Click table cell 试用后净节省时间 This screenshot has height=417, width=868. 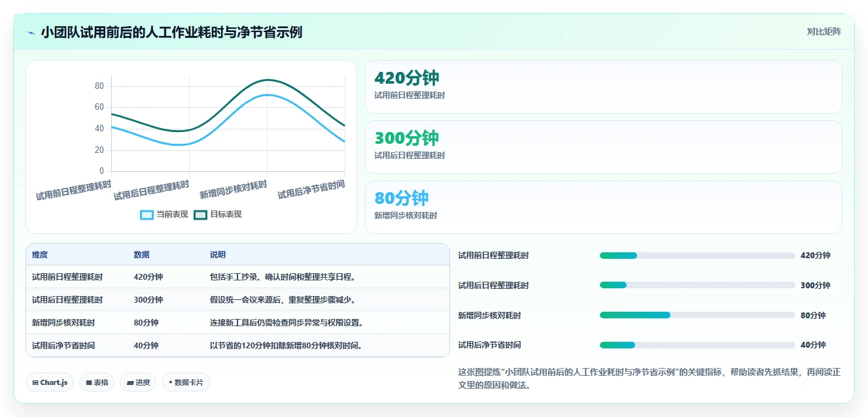pyautogui.click(x=63, y=346)
